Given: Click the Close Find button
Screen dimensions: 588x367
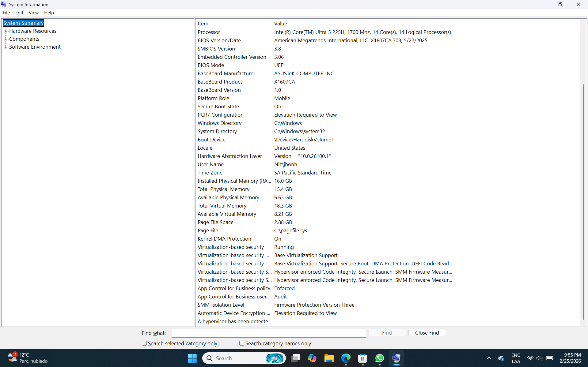Looking at the screenshot, I should click(427, 333).
